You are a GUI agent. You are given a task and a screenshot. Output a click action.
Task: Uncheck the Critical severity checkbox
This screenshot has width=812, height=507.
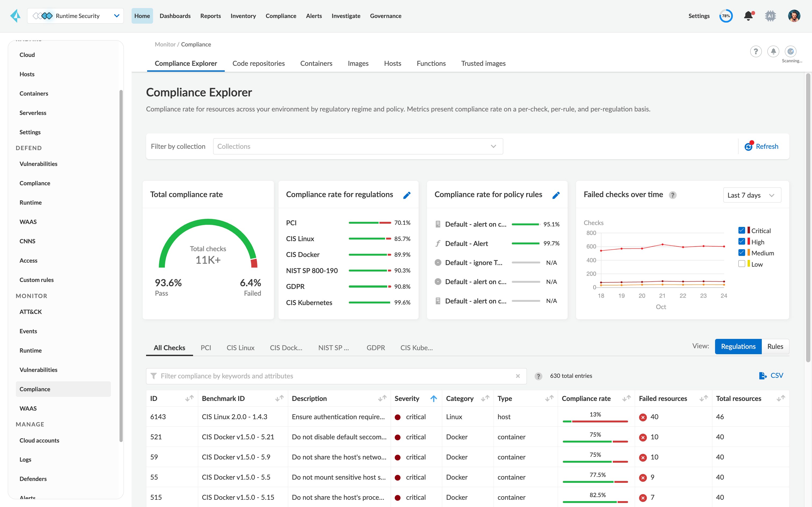point(741,230)
